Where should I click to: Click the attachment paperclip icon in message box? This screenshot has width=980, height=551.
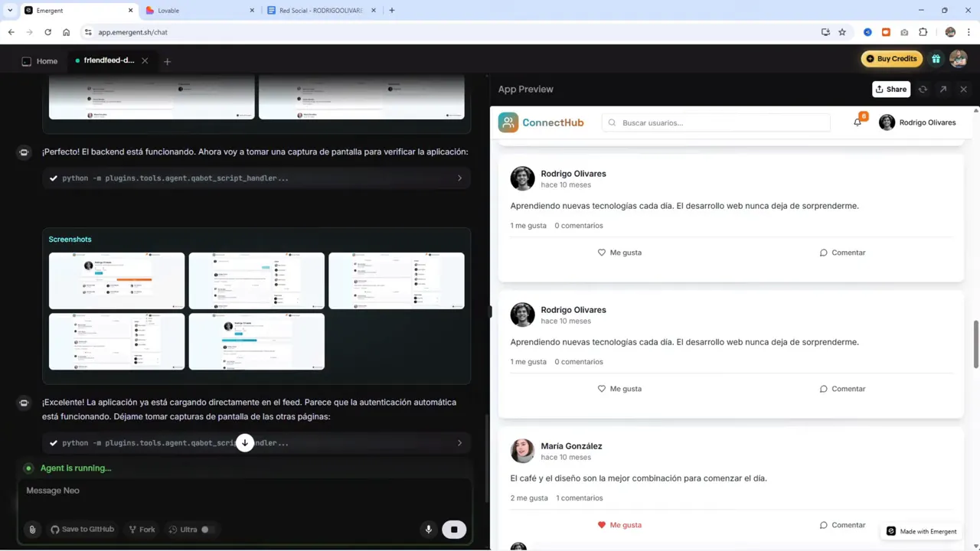coord(32,529)
